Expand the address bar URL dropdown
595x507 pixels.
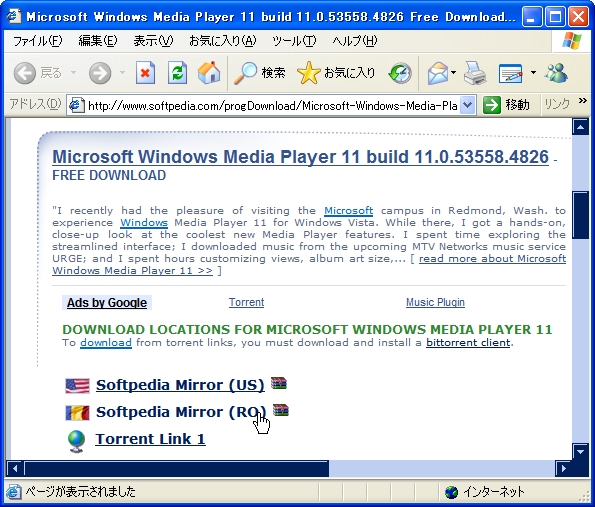click(468, 105)
